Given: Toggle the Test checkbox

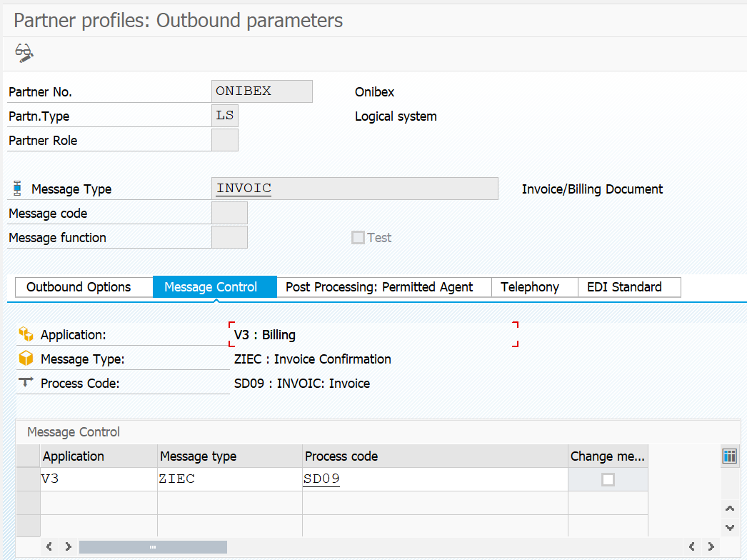Looking at the screenshot, I should (358, 238).
